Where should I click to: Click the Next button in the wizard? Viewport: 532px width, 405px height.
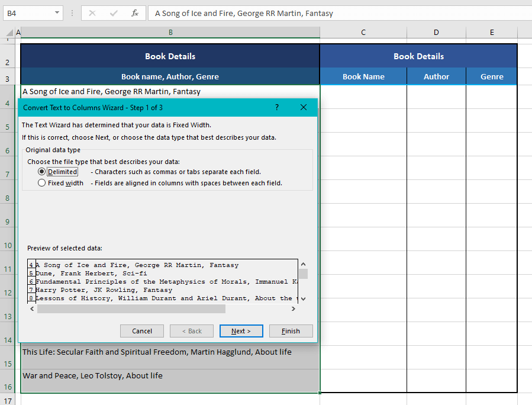click(241, 331)
